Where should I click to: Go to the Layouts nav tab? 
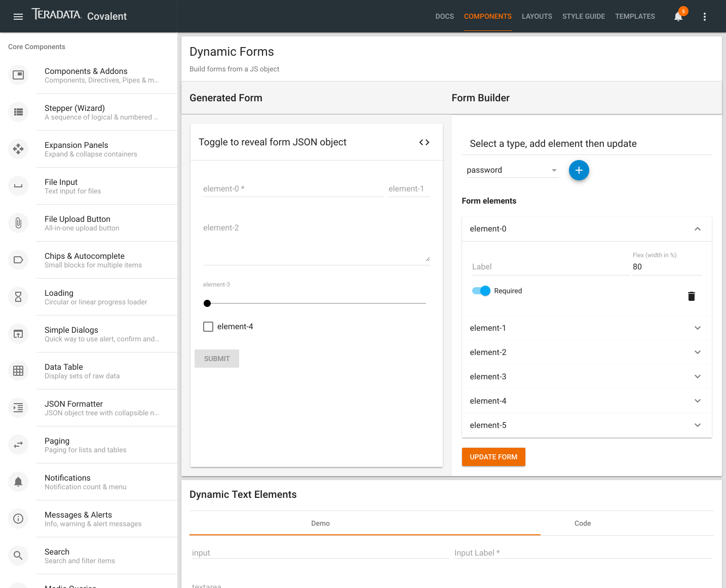[537, 17]
